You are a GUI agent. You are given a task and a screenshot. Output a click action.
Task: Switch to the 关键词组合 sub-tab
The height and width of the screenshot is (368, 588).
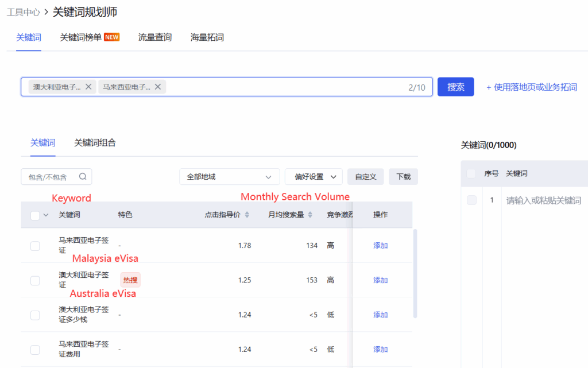[95, 143]
